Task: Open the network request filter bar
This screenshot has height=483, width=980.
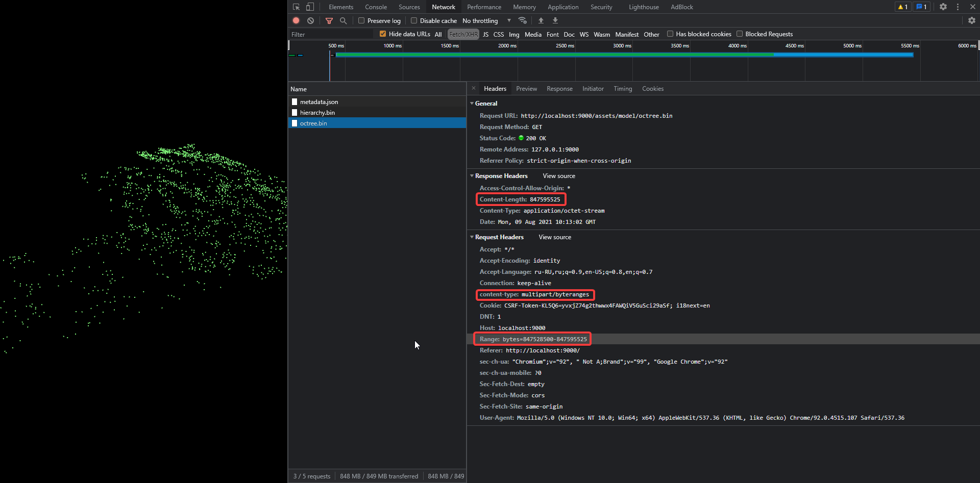Action: click(x=329, y=20)
